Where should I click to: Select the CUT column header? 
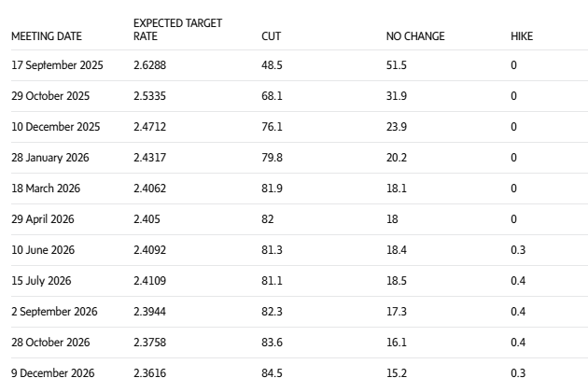[x=271, y=36]
